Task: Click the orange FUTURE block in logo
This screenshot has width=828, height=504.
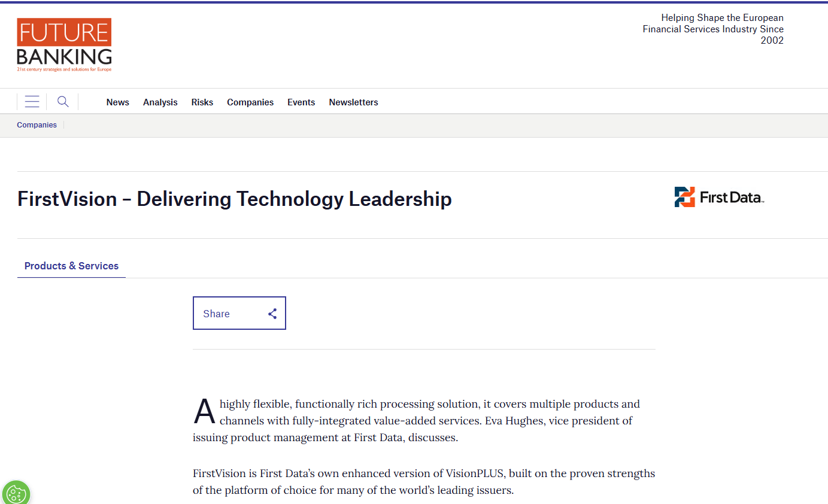Action: point(64,33)
